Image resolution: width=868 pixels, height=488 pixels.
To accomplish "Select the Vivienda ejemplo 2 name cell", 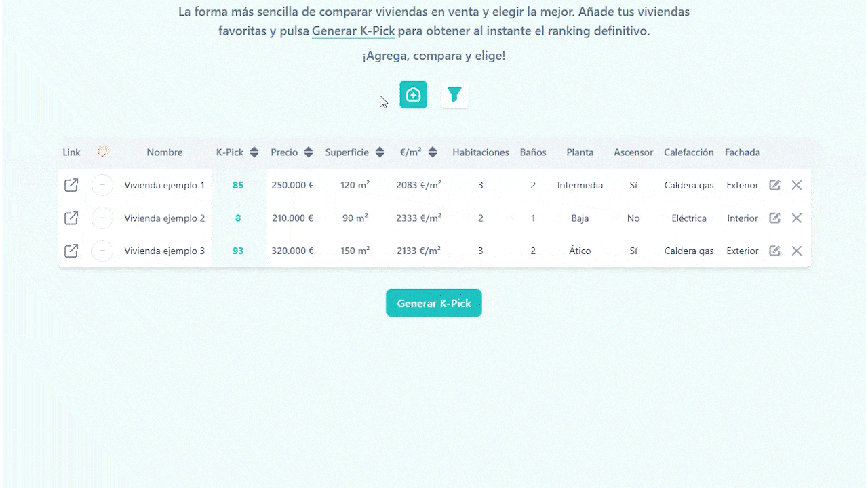I will click(x=164, y=218).
